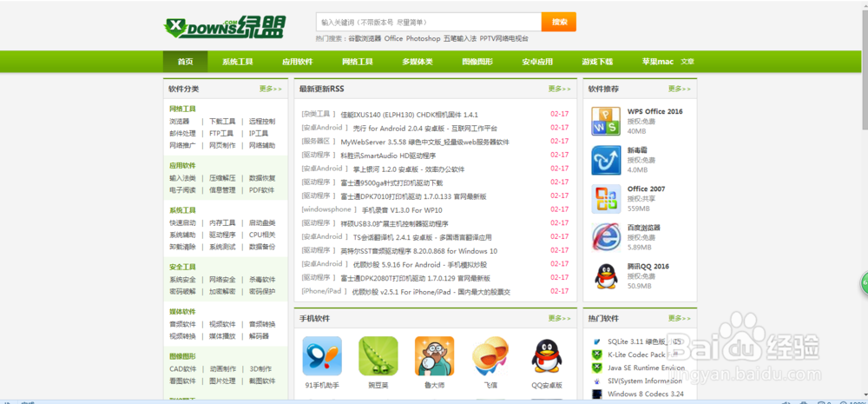Click the xdowns 绿盟 site logo
868x404 pixels.
[x=225, y=27]
